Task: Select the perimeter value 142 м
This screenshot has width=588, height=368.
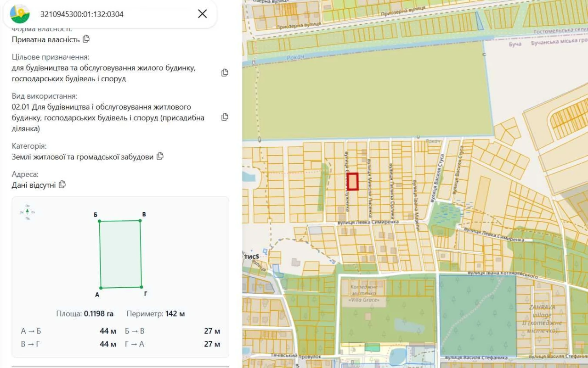Action: (x=175, y=314)
